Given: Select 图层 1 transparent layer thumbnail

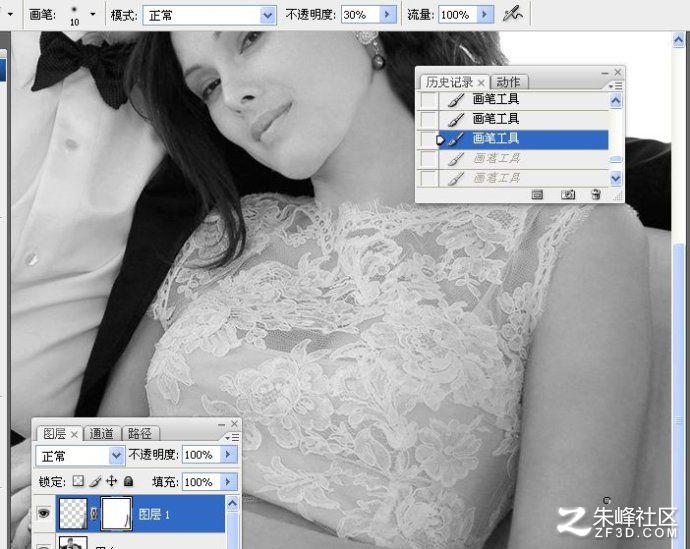Looking at the screenshot, I should (72, 513).
